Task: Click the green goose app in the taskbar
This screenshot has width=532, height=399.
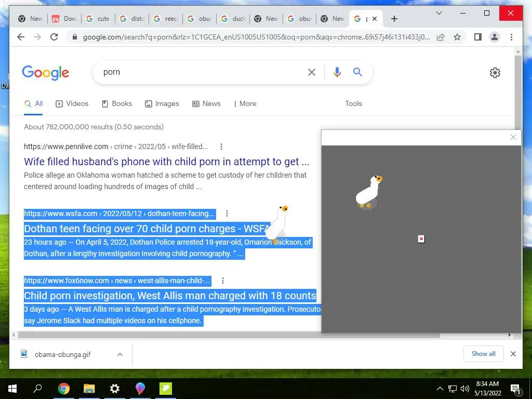Action: click(166, 389)
